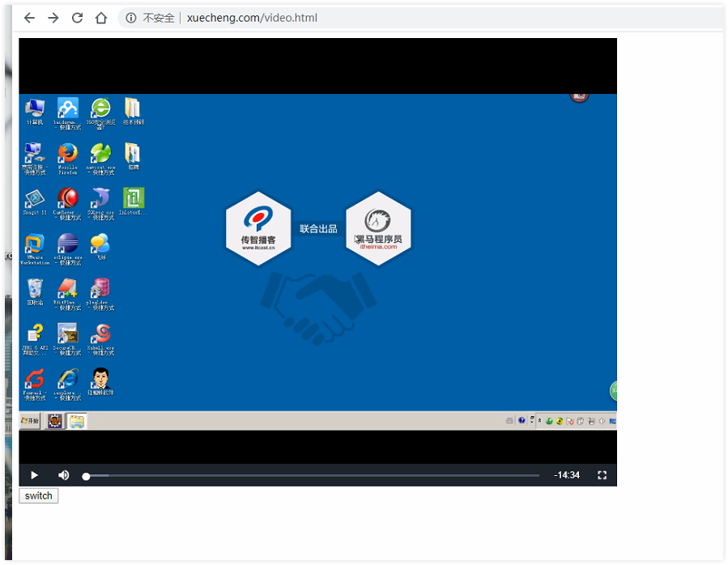Play the video

(x=34, y=475)
